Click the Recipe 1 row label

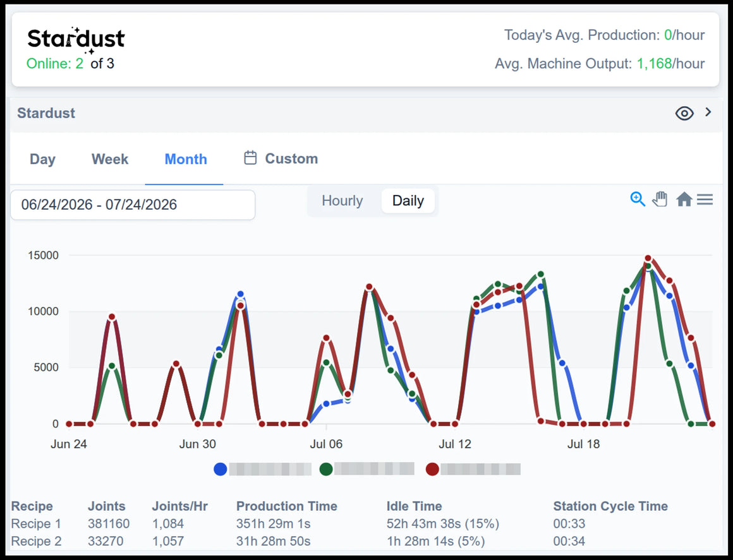pyautogui.click(x=36, y=523)
